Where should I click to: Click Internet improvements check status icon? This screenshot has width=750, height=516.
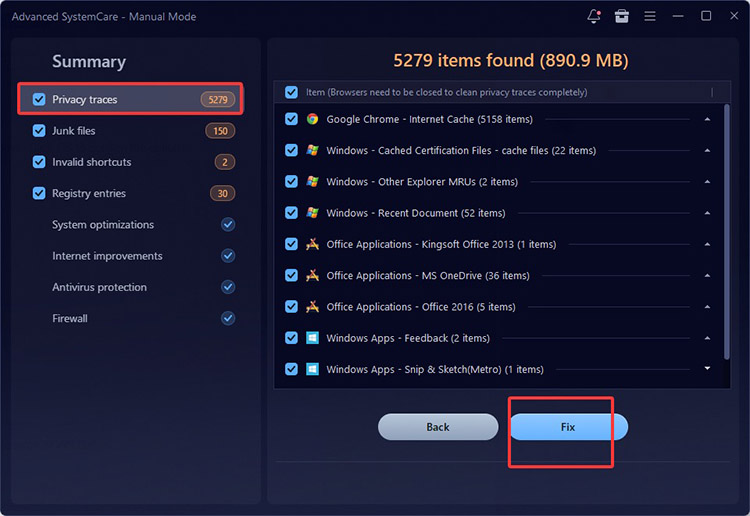[x=228, y=256]
